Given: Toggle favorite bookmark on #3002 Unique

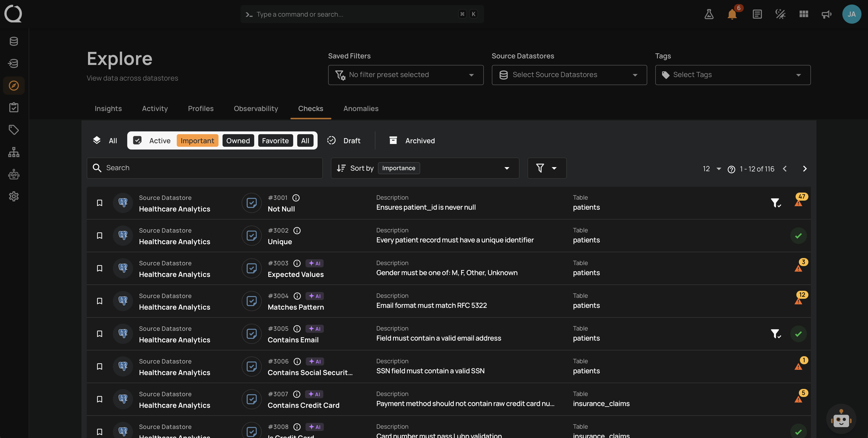Looking at the screenshot, I should pos(99,236).
